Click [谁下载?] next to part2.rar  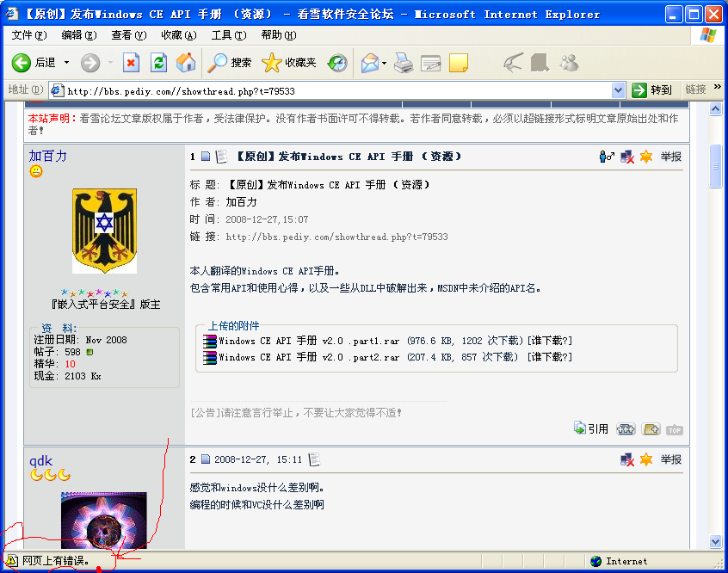pos(550,357)
